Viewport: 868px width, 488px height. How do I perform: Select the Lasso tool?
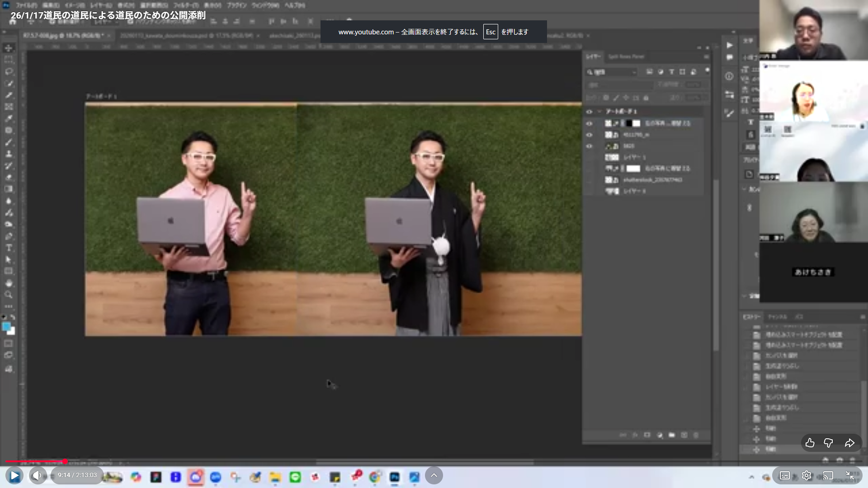[9, 71]
